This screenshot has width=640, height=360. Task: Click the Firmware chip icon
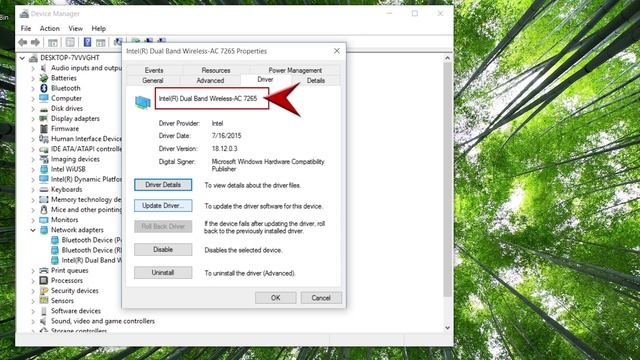click(44, 129)
